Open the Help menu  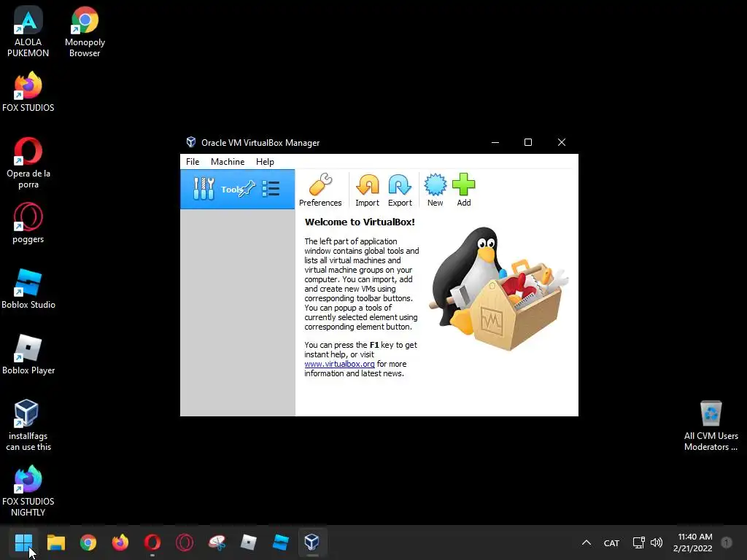pyautogui.click(x=265, y=162)
